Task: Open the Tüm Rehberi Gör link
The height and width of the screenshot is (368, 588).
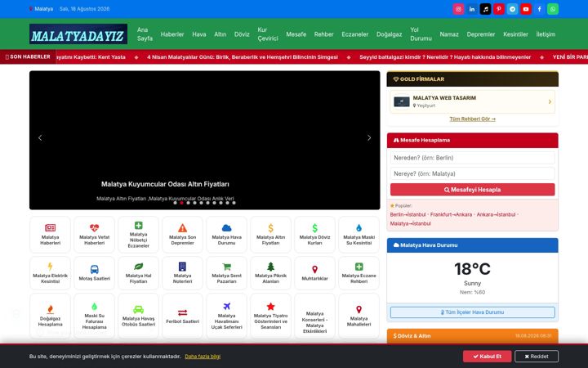Action: (x=473, y=119)
